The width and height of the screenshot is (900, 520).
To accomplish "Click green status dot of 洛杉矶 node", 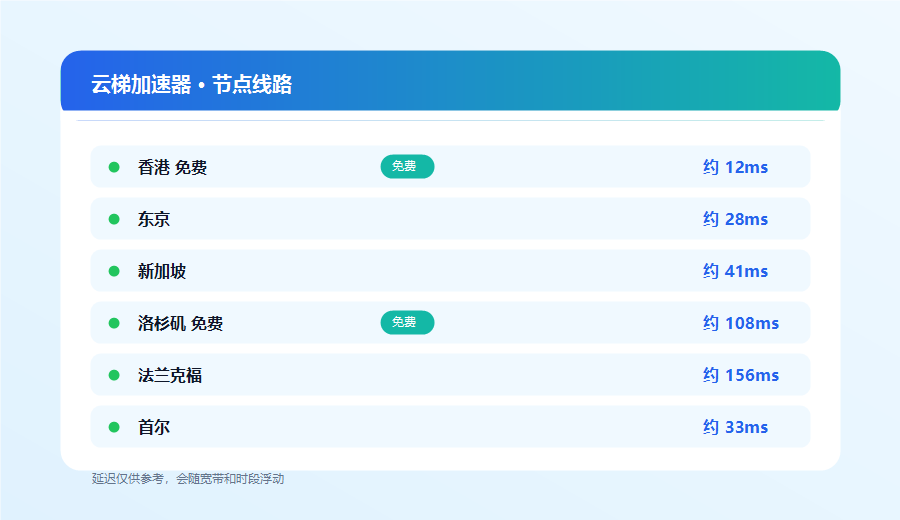I will tap(114, 323).
